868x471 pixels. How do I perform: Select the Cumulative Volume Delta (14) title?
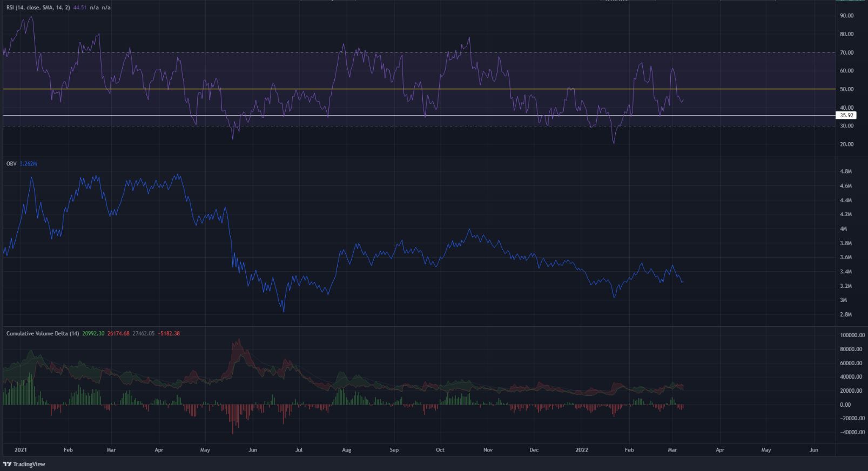click(x=43, y=333)
